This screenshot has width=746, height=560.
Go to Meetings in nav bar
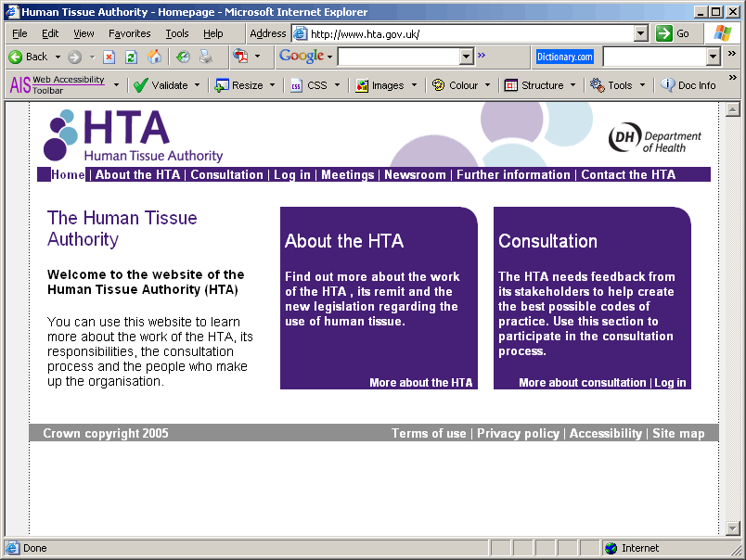(348, 174)
